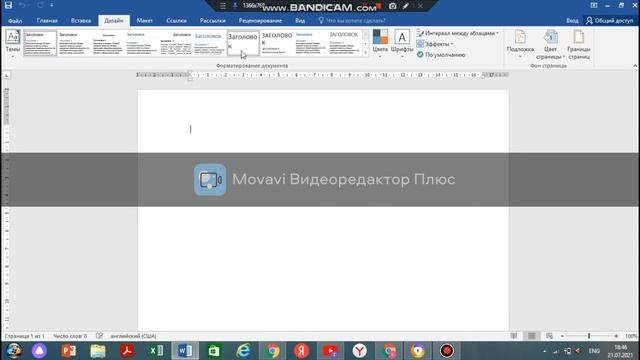Open Yandex red Я taskbar icon
This screenshot has width=640, height=360.
(301, 351)
